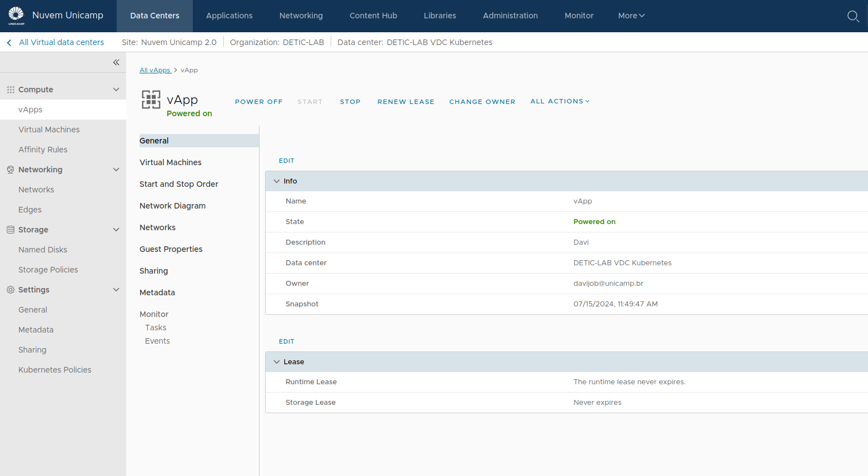The image size is (868, 476).
Task: Click the Compute section grid icon
Action: (11, 90)
